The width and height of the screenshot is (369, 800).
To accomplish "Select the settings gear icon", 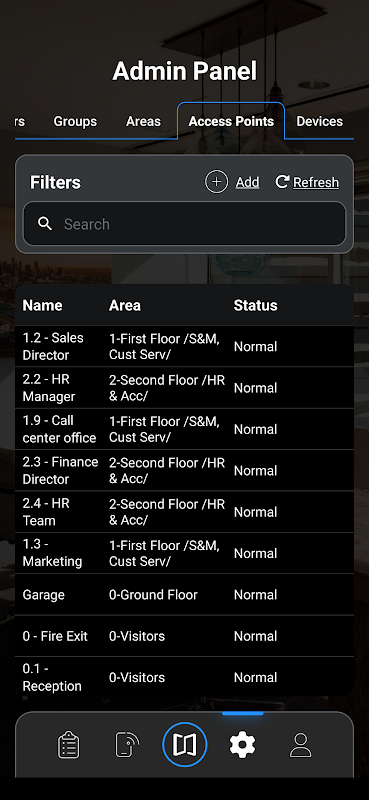I will point(242,745).
